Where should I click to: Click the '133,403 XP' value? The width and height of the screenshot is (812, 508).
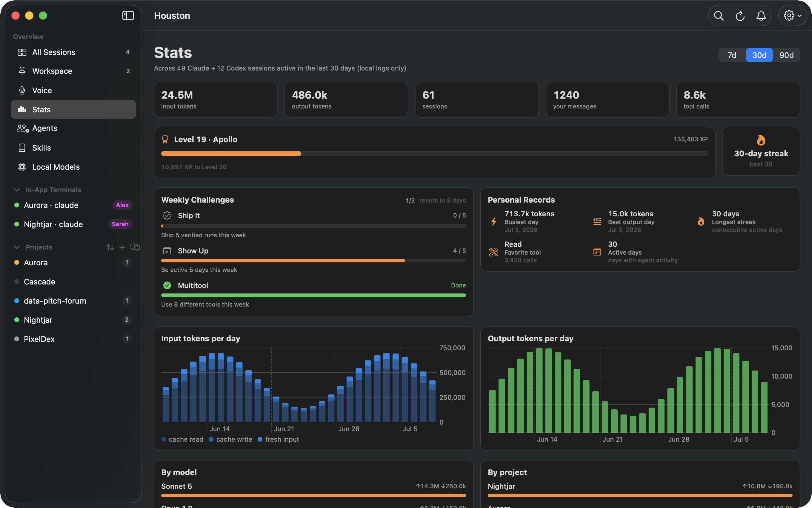click(690, 140)
